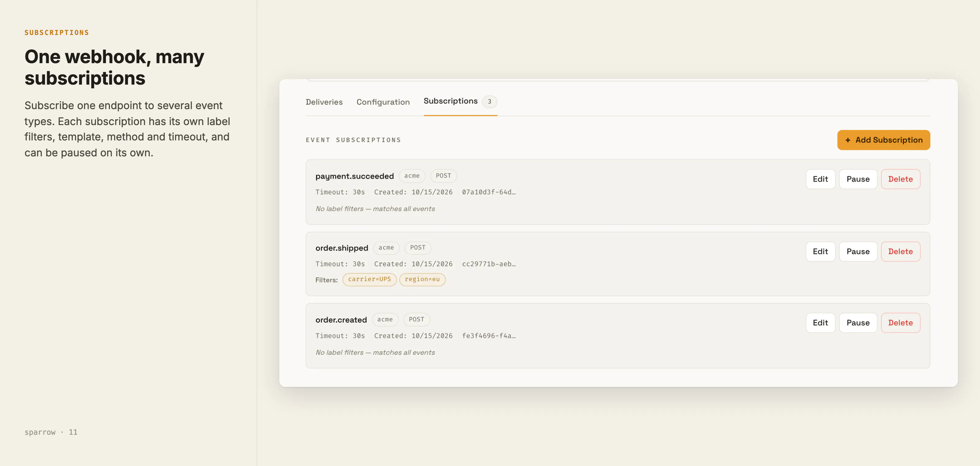Click 'Filters:' label in order.shipped card
Image resolution: width=980 pixels, height=466 pixels.
click(x=326, y=280)
